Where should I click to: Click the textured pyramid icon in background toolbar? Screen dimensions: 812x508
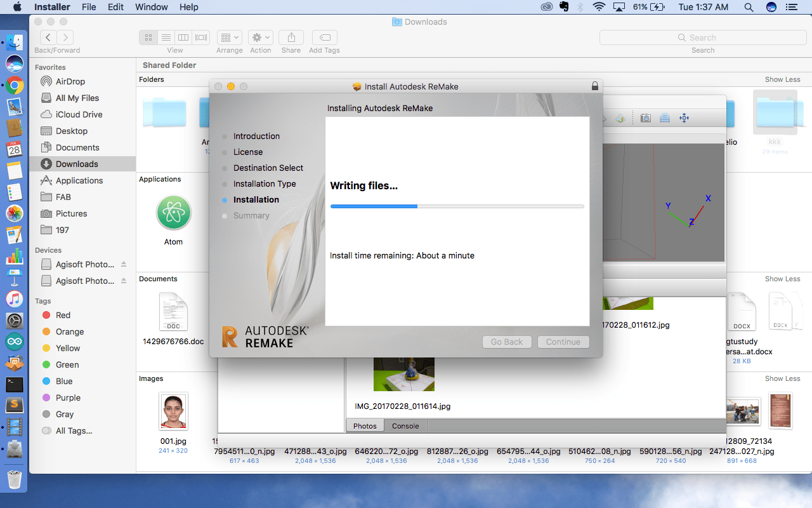point(620,118)
